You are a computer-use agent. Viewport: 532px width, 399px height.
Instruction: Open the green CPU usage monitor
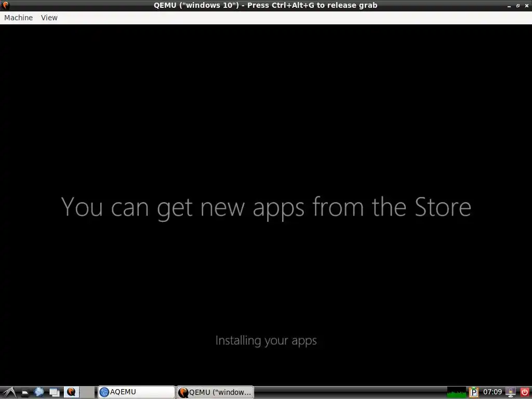(x=456, y=392)
